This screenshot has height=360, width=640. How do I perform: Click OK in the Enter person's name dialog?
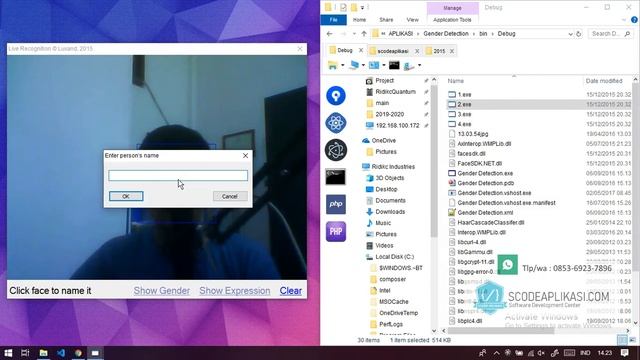tap(126, 196)
